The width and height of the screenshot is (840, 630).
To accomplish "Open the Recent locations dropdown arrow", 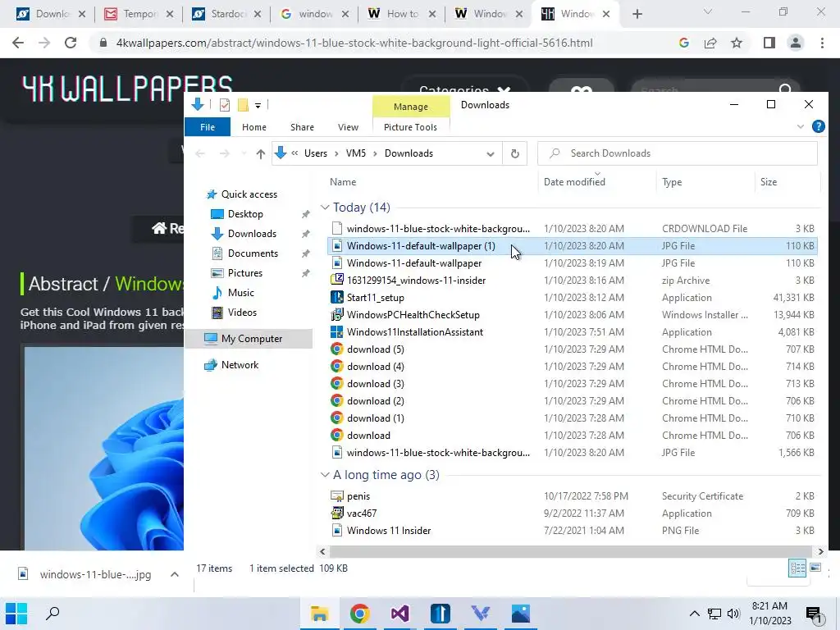I will [x=244, y=153].
